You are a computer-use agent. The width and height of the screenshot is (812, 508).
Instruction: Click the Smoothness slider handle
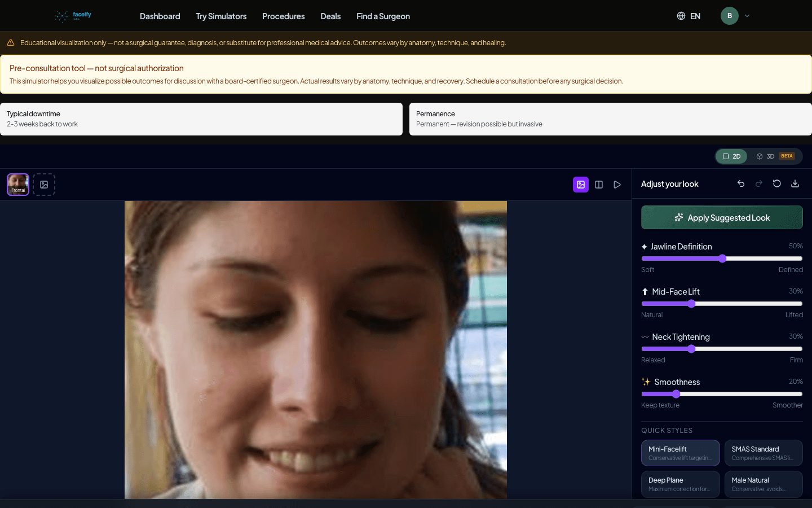[x=676, y=394]
